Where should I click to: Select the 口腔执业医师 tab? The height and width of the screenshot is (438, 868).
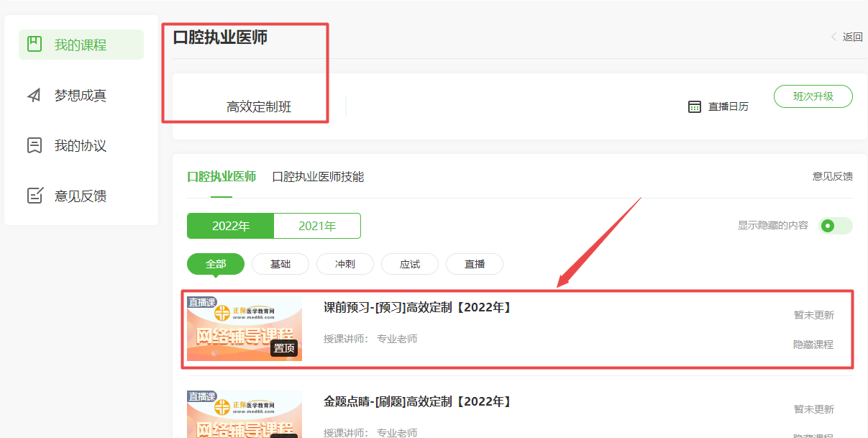click(x=221, y=177)
